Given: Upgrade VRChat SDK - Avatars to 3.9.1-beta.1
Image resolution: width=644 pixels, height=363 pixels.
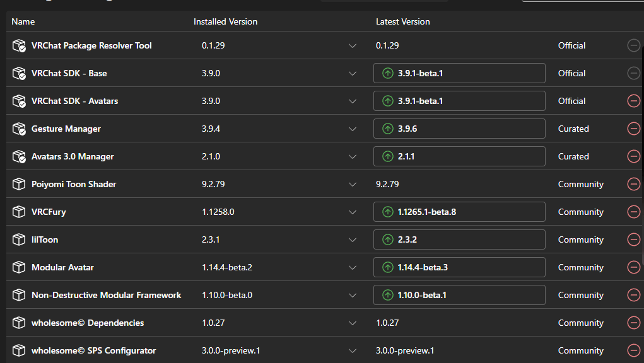Looking at the screenshot, I should click(x=459, y=101).
